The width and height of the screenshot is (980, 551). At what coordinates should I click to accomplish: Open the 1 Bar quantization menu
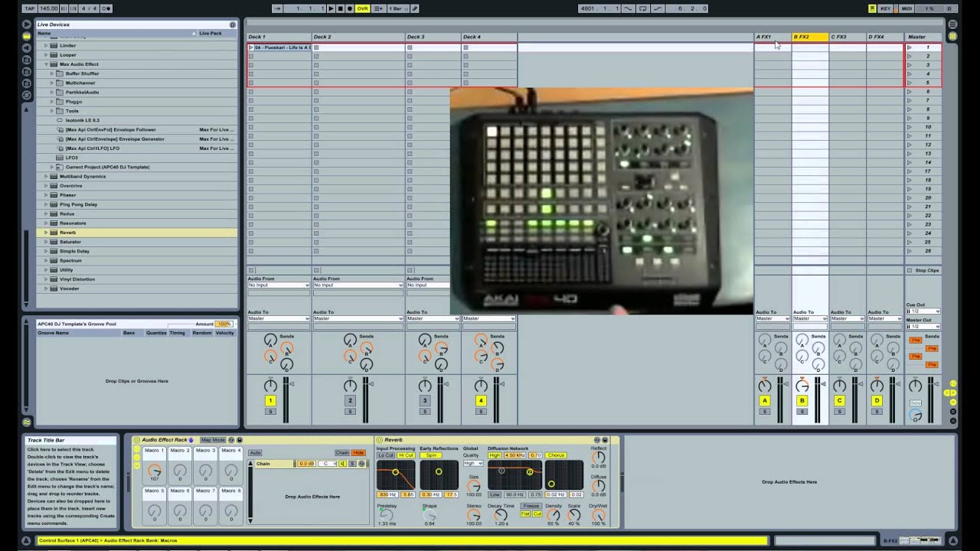tap(397, 8)
